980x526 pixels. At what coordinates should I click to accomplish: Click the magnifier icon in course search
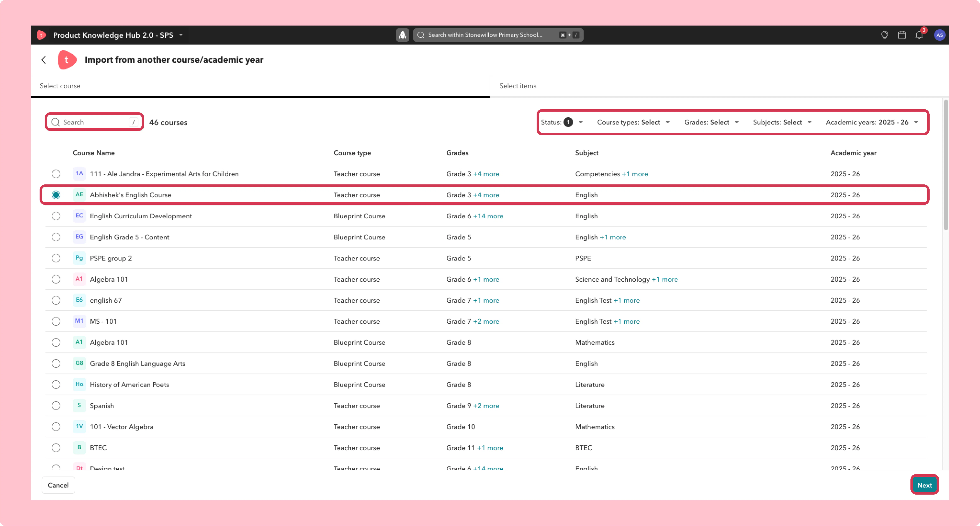click(x=56, y=122)
